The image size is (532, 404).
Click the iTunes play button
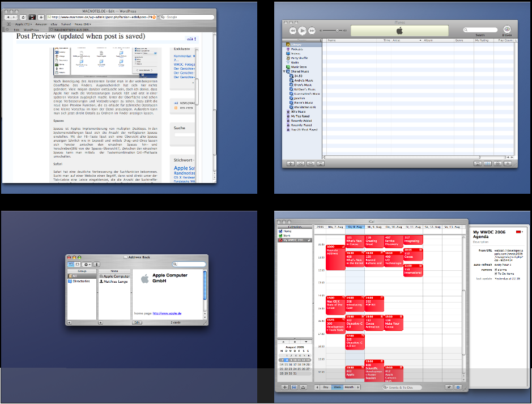point(302,31)
